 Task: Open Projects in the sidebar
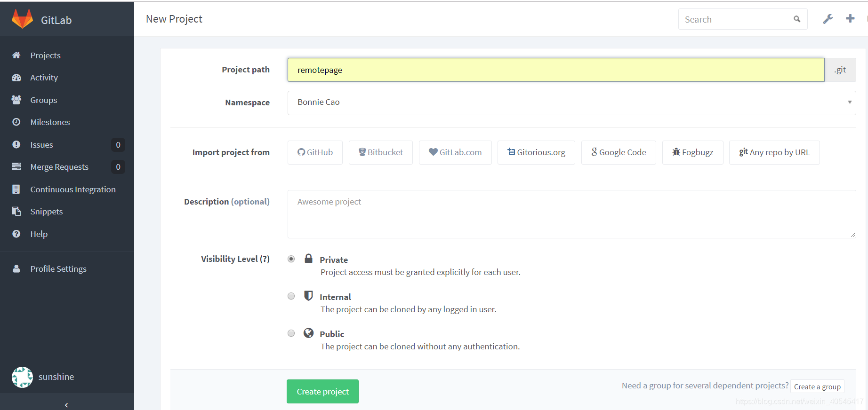pos(45,55)
